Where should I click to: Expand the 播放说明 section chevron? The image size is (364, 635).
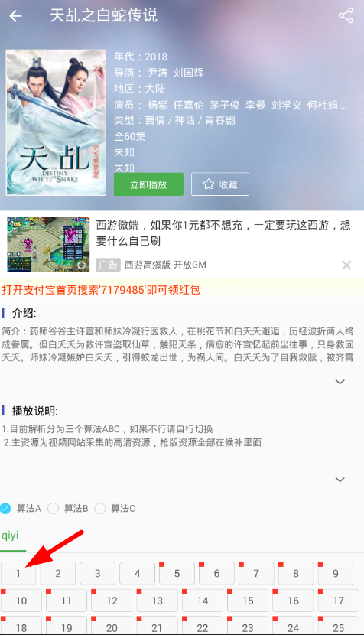click(340, 480)
